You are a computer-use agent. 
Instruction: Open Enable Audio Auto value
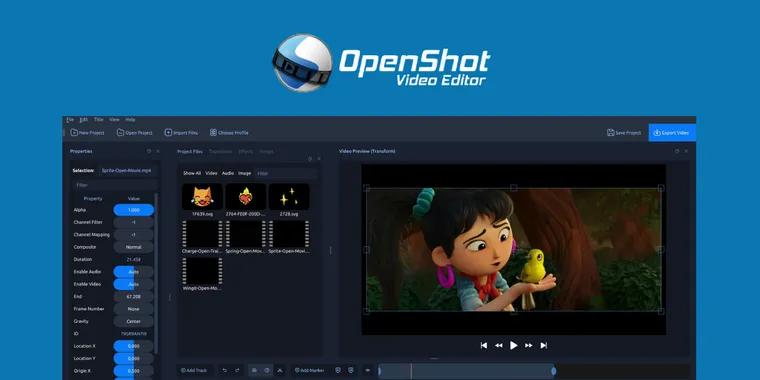134,272
